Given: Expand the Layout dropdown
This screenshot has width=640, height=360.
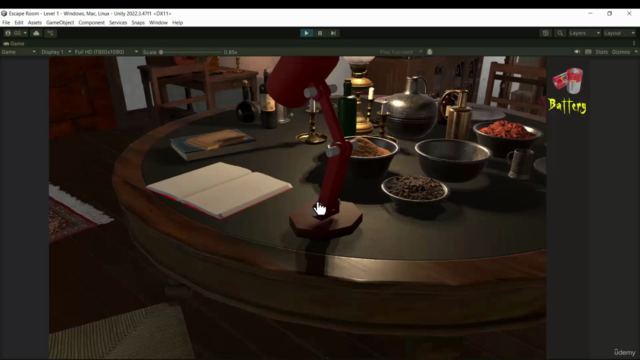Looking at the screenshot, I should click(x=619, y=33).
